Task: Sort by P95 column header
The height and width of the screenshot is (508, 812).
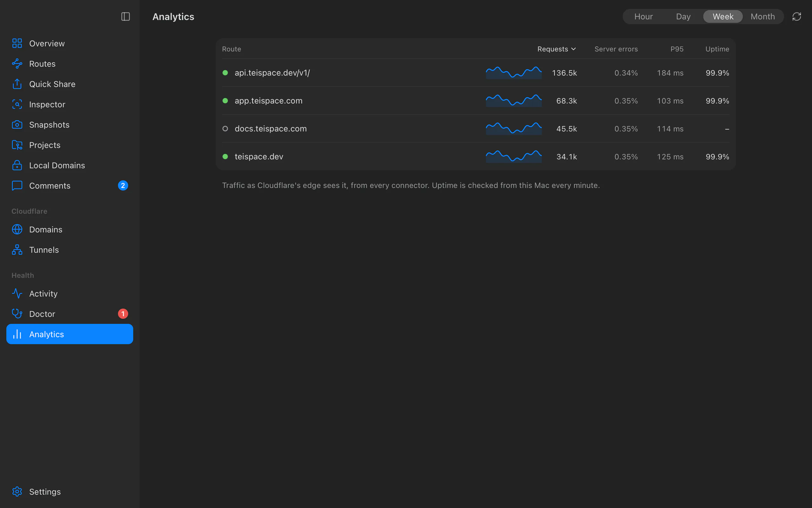Action: [677, 49]
